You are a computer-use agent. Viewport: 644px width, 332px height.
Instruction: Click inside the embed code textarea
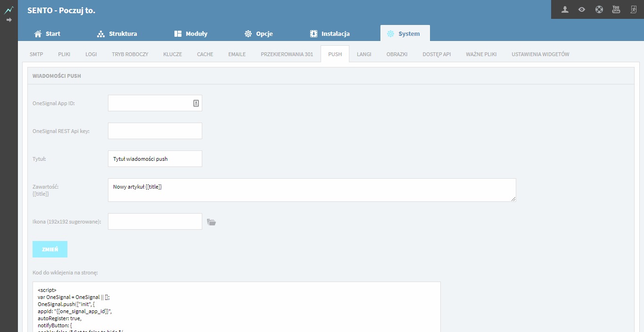[237, 307]
